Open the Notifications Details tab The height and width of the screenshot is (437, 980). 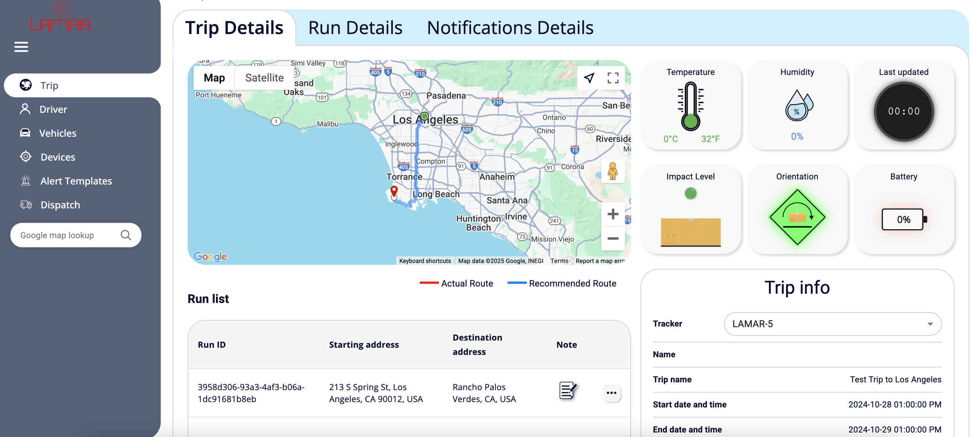(510, 27)
